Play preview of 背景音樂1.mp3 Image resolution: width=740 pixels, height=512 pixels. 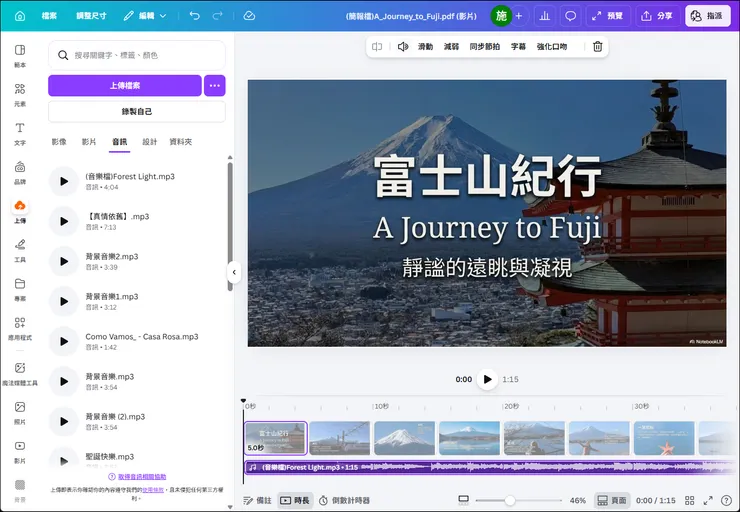(64, 302)
